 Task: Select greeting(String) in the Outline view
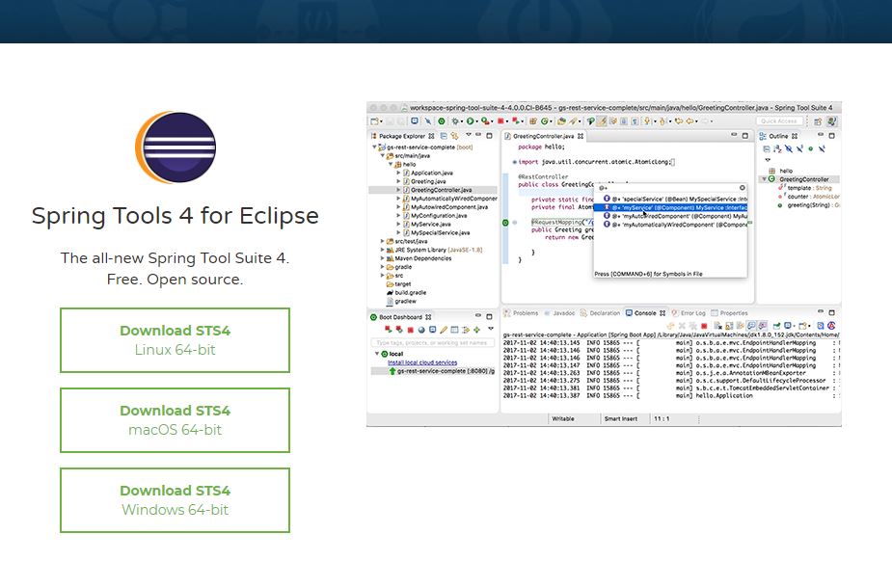(x=808, y=205)
